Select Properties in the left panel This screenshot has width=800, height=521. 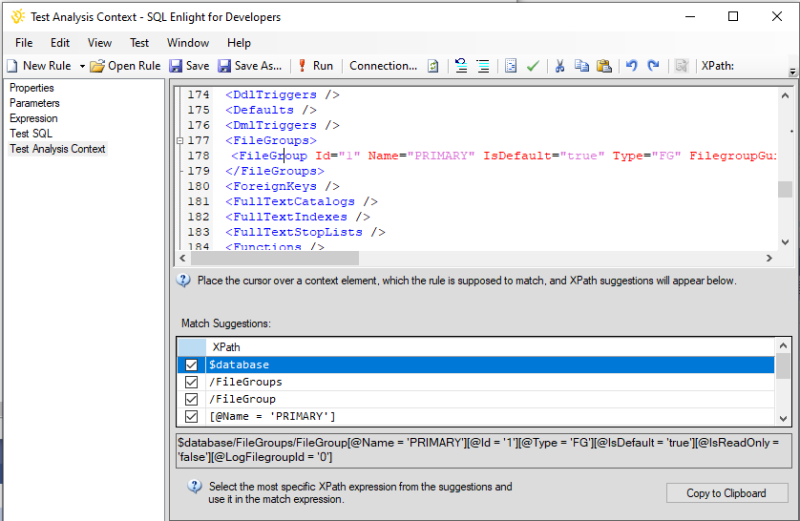[32, 88]
